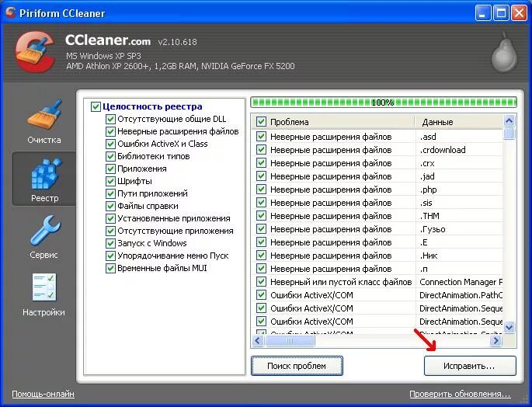
Task: Click the Целостность реестра tree heading
Action: [152, 106]
